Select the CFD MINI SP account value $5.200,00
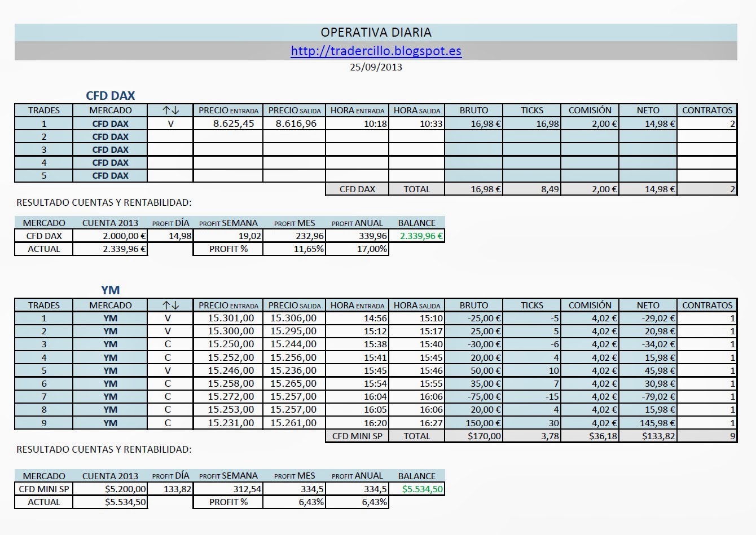Screen dimensions: 756x535 click(125, 489)
